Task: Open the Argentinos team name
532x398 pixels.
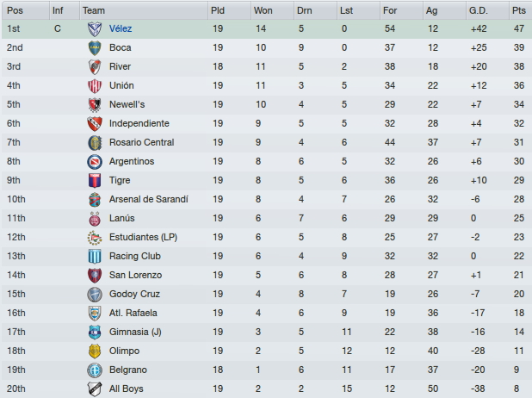Action: tap(132, 161)
